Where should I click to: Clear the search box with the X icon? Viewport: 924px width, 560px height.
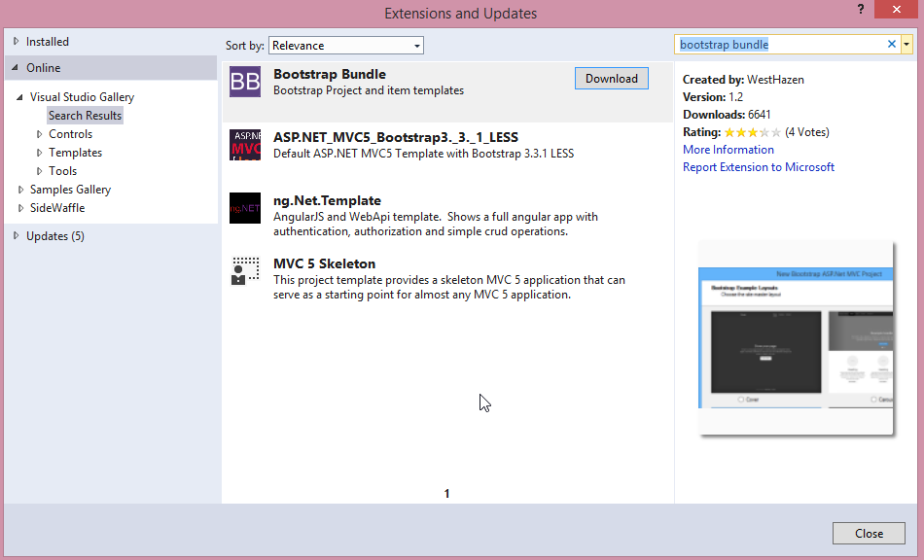pos(892,44)
